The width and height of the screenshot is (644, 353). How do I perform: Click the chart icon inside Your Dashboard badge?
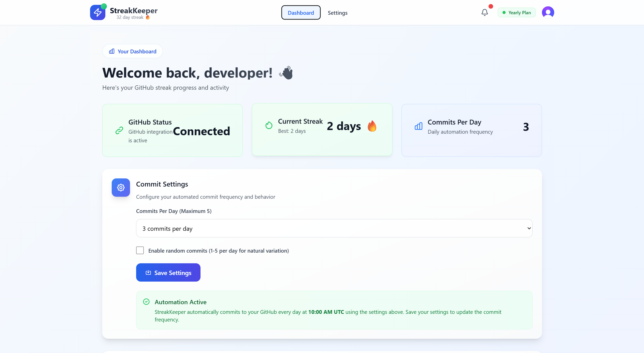pyautogui.click(x=112, y=51)
